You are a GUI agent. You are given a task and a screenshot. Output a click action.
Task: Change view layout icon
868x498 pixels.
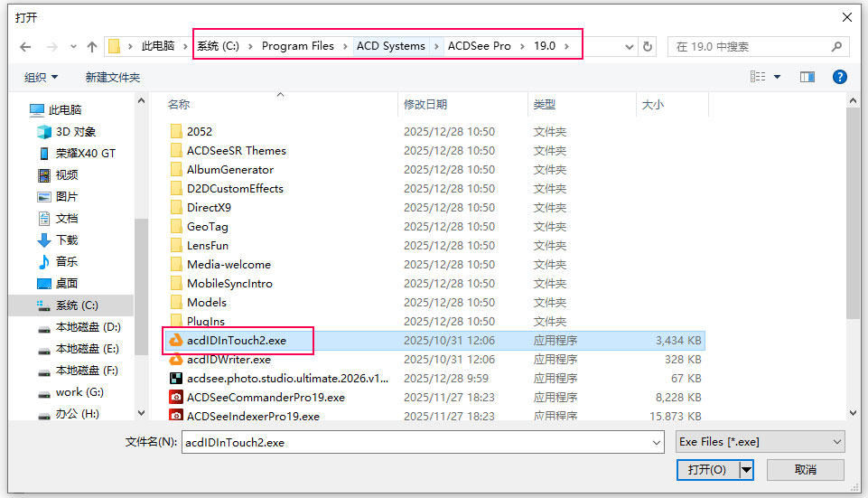click(x=758, y=77)
